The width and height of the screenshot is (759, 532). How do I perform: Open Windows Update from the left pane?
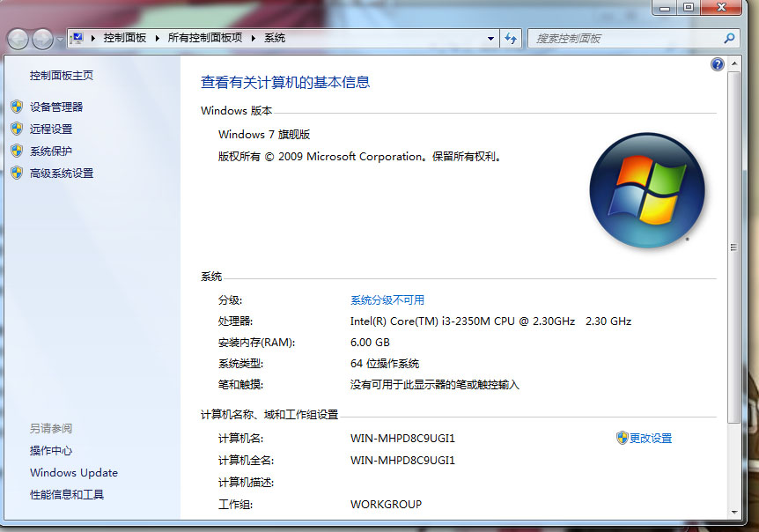tap(73, 473)
